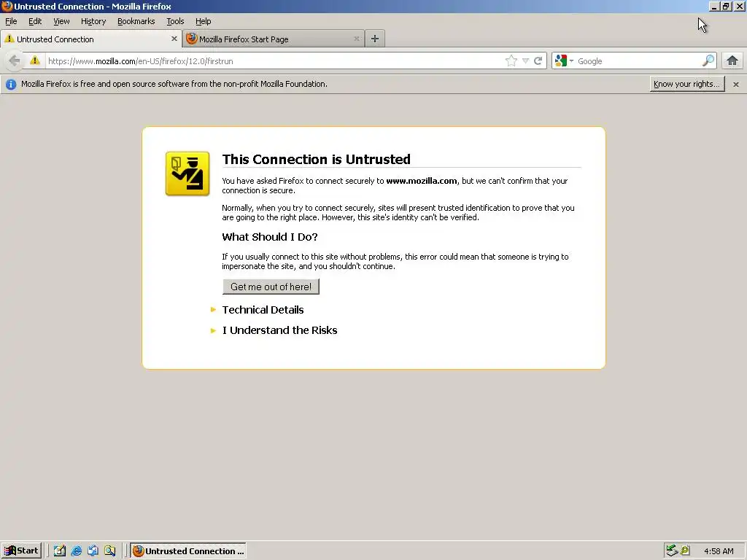Image resolution: width=747 pixels, height=560 pixels.
Task: Open the File menu
Action: coord(11,21)
